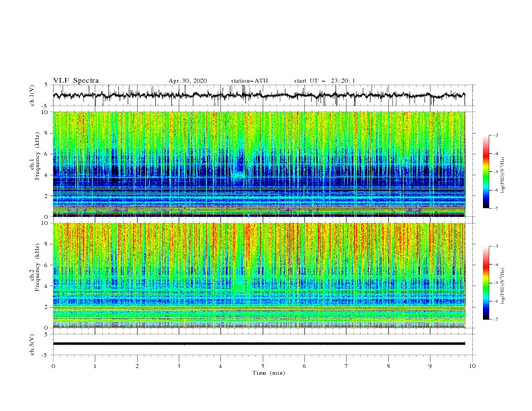Click the 'station=ATH' label
The height and width of the screenshot is (411, 532).
tap(249, 81)
